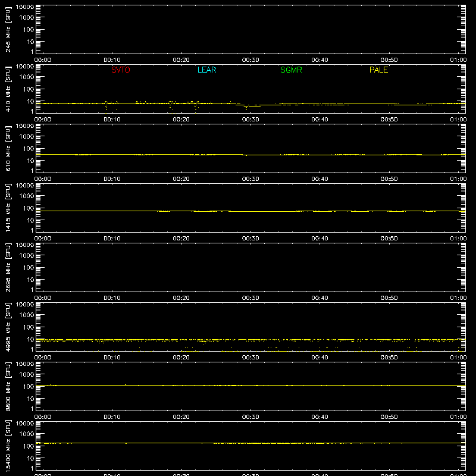The image size is (476, 476).
Task: Click the yellow PALE station label
Action: tap(378, 70)
